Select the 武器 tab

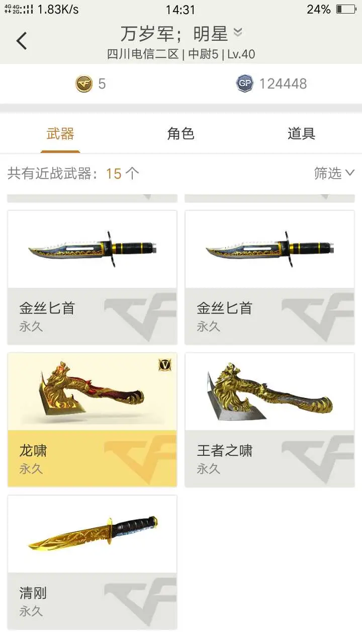60,134
